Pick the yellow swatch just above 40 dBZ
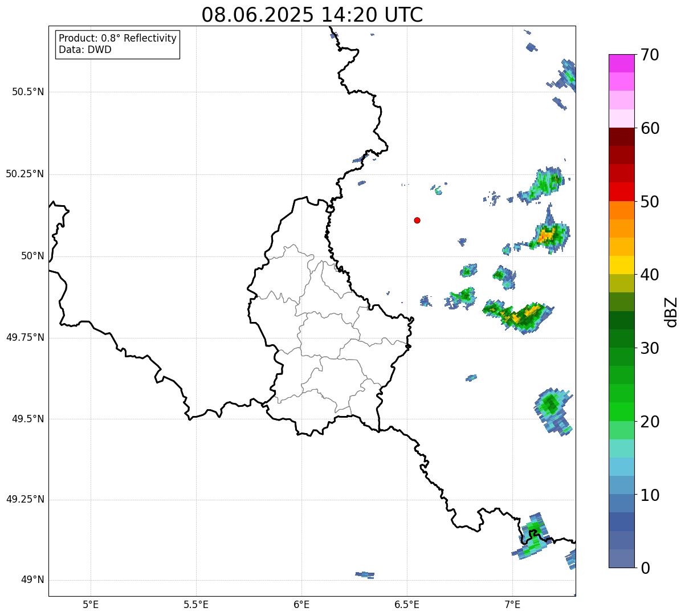685x616 pixels. click(622, 265)
